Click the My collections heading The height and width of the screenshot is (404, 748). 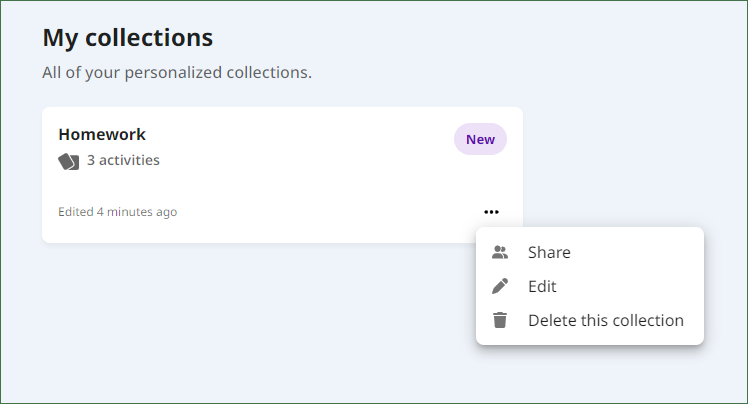pyautogui.click(x=128, y=38)
